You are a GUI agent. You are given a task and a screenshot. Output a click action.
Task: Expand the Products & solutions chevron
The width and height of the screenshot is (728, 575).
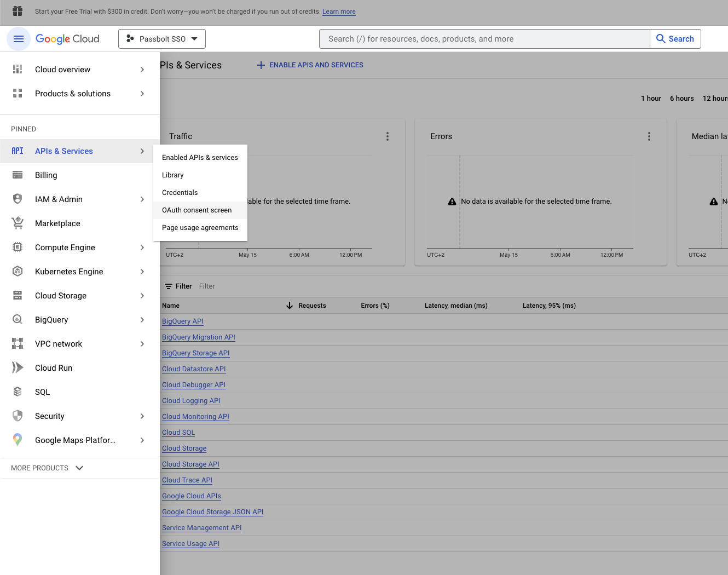coord(142,94)
